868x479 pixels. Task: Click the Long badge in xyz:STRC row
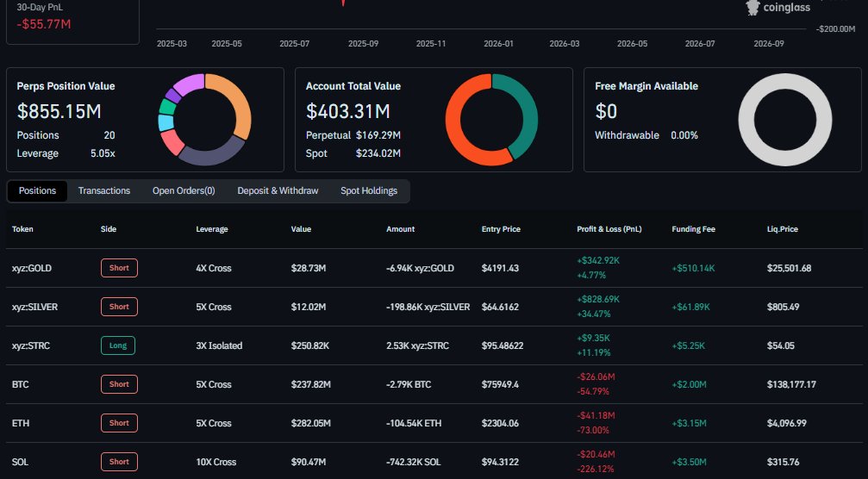point(118,345)
